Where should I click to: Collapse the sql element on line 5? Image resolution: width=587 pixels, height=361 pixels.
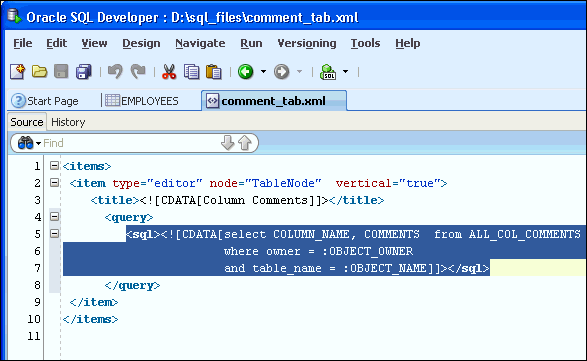pos(55,234)
